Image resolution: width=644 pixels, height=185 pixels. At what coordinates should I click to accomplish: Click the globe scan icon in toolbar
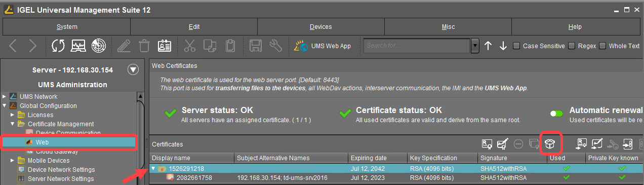[98, 46]
